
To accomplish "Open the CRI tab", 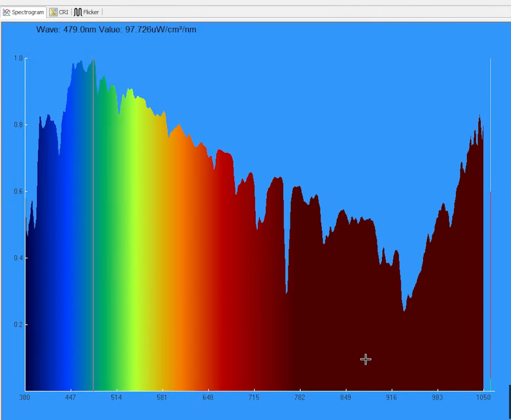I will click(x=59, y=12).
